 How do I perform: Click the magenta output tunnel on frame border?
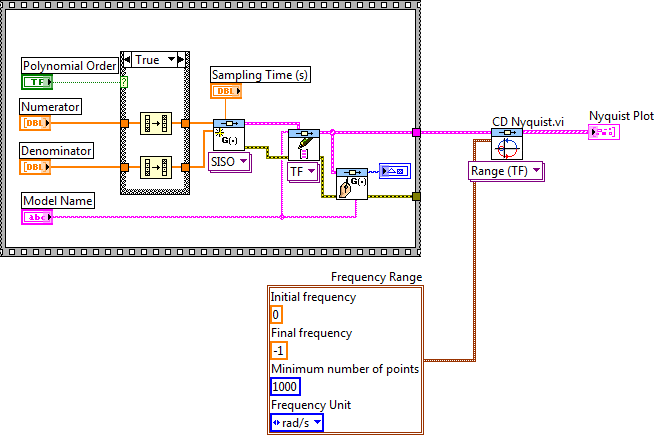click(416, 133)
